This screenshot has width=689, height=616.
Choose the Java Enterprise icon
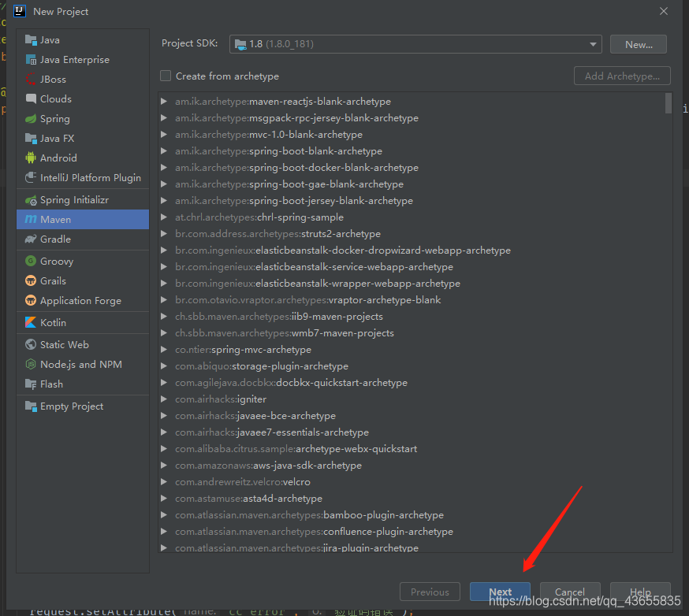click(x=31, y=60)
